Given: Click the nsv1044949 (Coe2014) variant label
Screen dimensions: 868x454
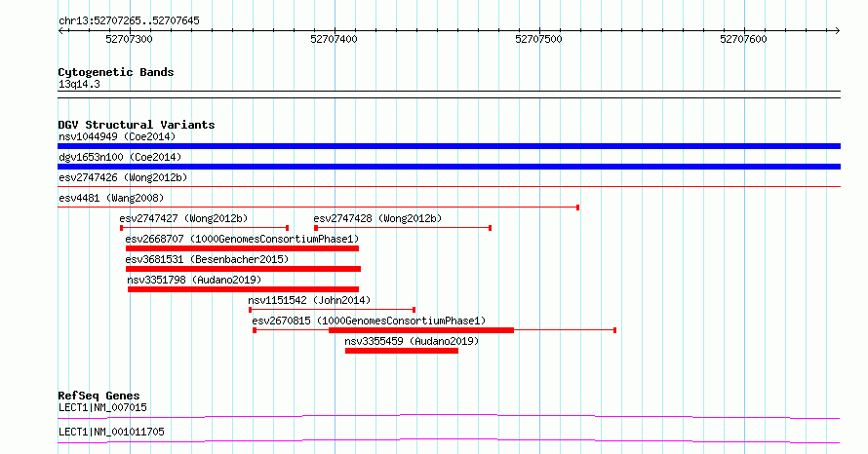Looking at the screenshot, I should coord(117,136).
